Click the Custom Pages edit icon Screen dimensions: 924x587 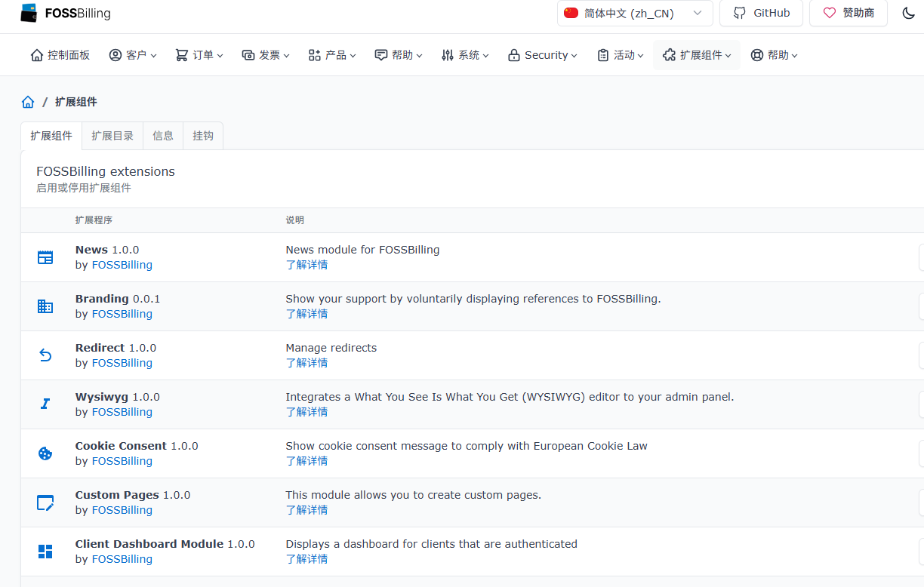[45, 502]
